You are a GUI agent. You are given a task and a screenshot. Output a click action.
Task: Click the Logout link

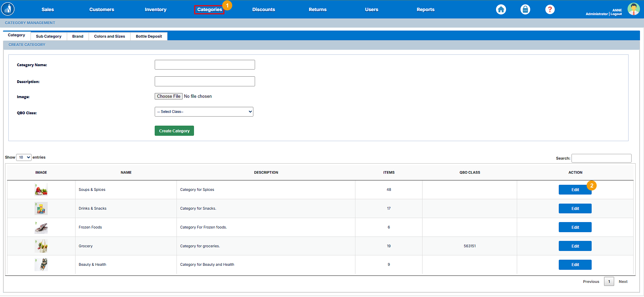[x=616, y=14]
